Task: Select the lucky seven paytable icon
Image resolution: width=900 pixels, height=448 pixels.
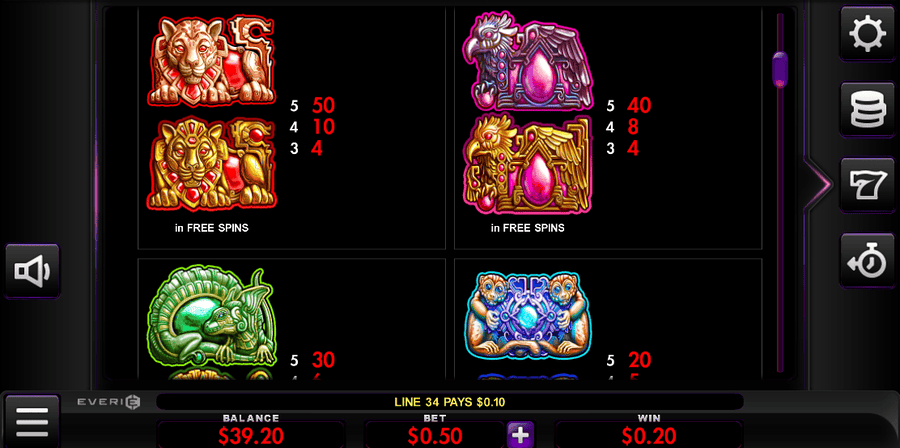Action: pyautogui.click(x=867, y=185)
